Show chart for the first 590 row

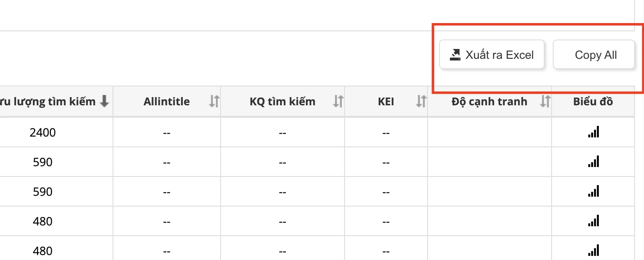pos(593,162)
